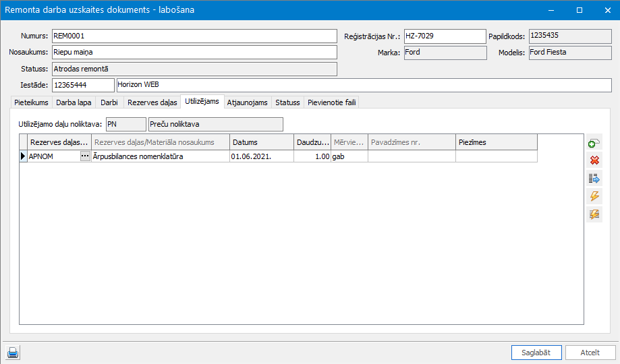Open the Statuss tab
The image size is (620, 364).
coord(287,102)
